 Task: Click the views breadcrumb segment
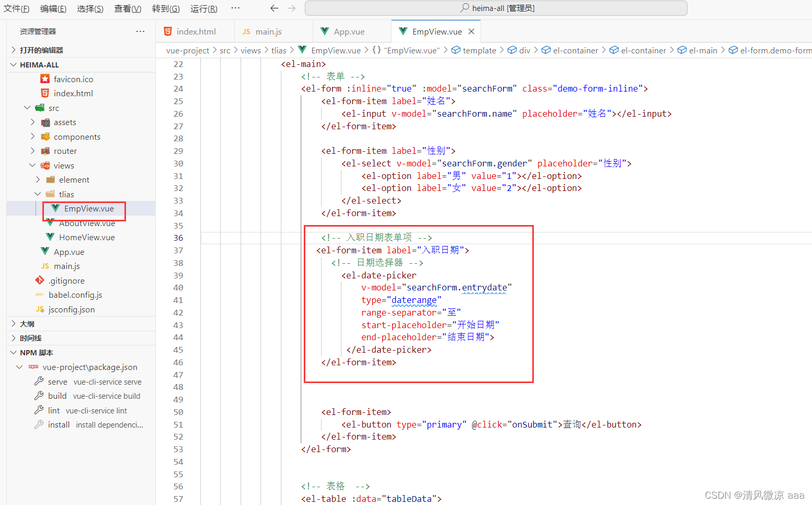[250, 50]
